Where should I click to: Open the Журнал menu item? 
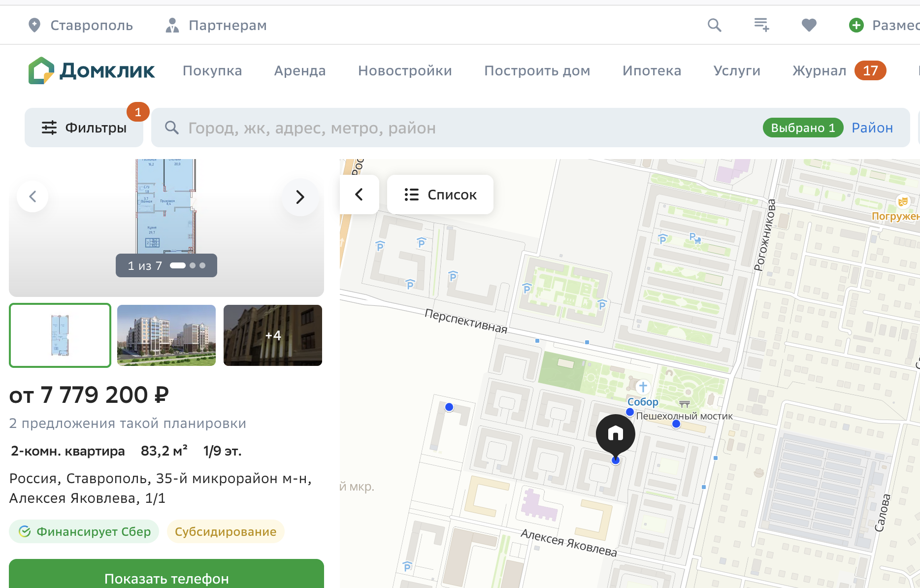tap(820, 70)
